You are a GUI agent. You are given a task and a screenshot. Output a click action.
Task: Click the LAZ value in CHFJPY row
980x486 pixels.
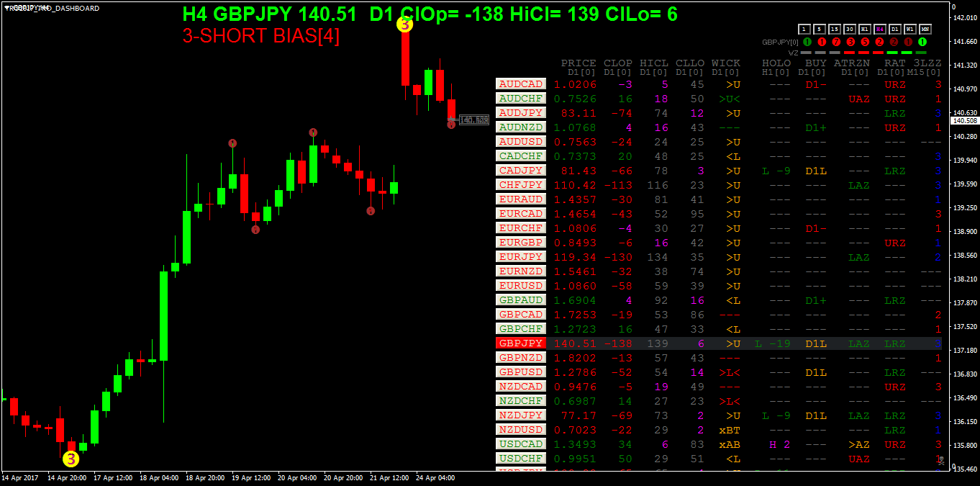pyautogui.click(x=859, y=185)
